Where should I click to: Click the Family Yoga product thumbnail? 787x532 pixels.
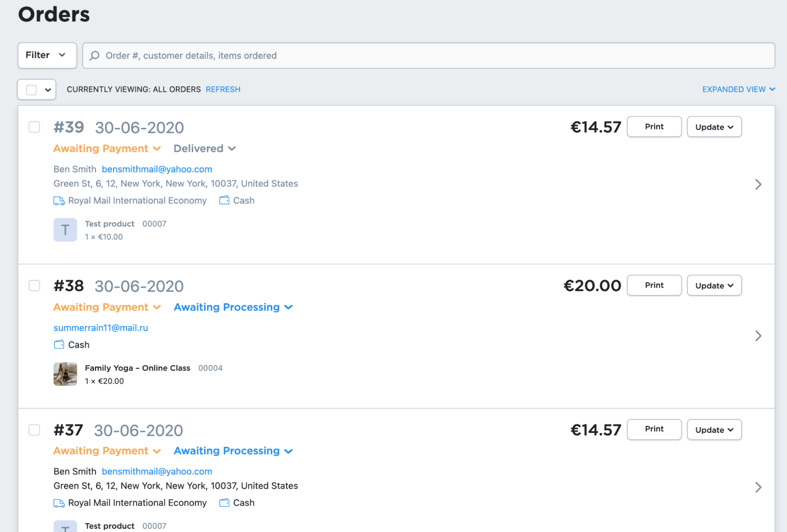pos(65,374)
